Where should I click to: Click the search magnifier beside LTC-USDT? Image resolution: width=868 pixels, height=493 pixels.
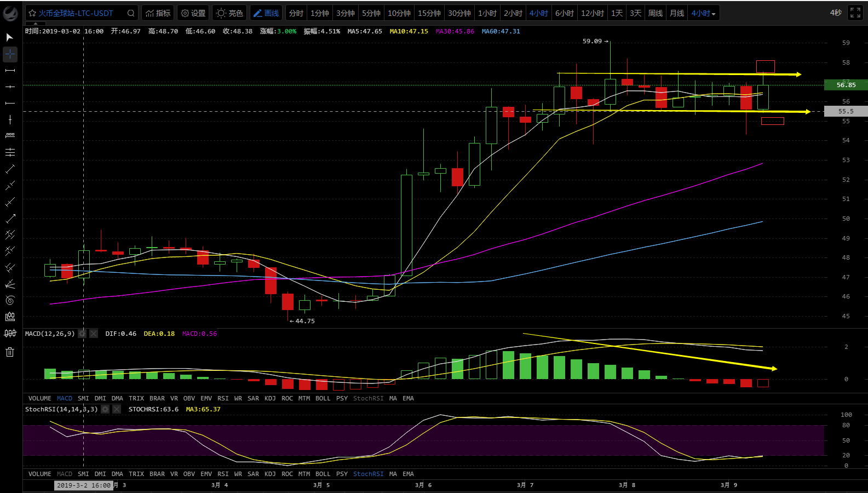131,13
